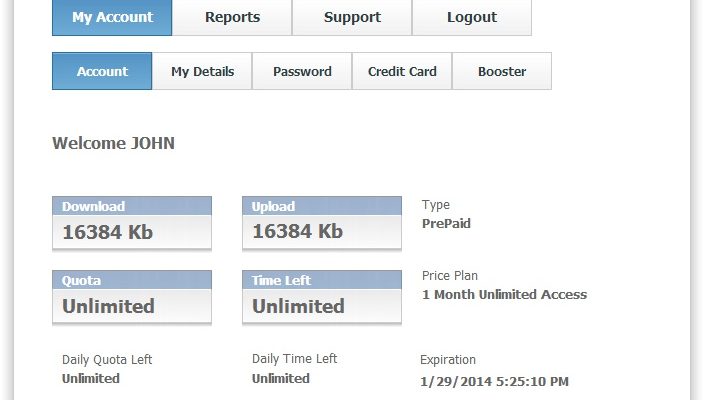
Task: Go to the Password sub-tab
Action: point(302,71)
